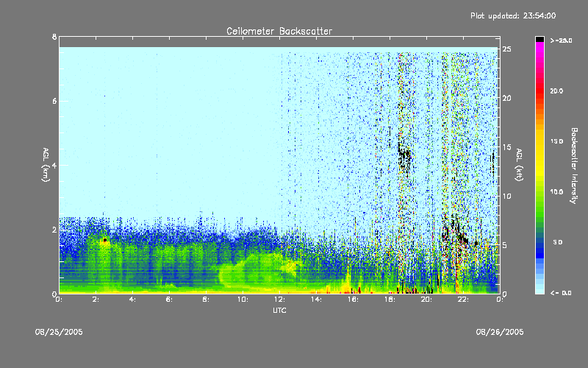Click the '10' tick on kft axis
The width and height of the screenshot is (588, 368).
[506, 196]
